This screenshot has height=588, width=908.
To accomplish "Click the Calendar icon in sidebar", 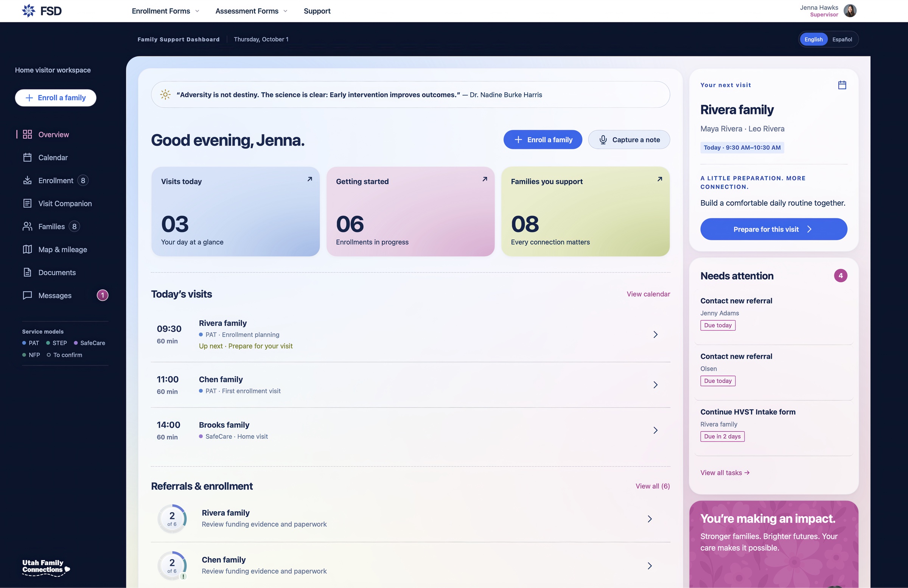I will click(27, 157).
